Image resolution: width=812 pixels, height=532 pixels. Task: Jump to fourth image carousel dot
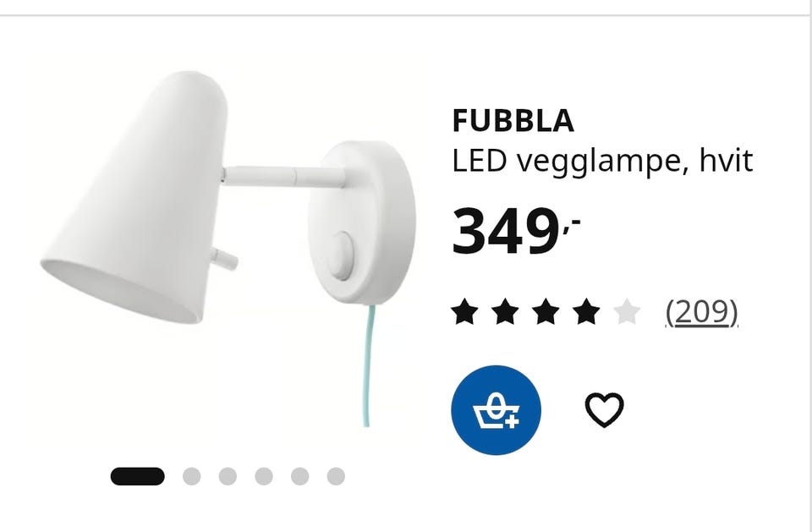tap(264, 476)
